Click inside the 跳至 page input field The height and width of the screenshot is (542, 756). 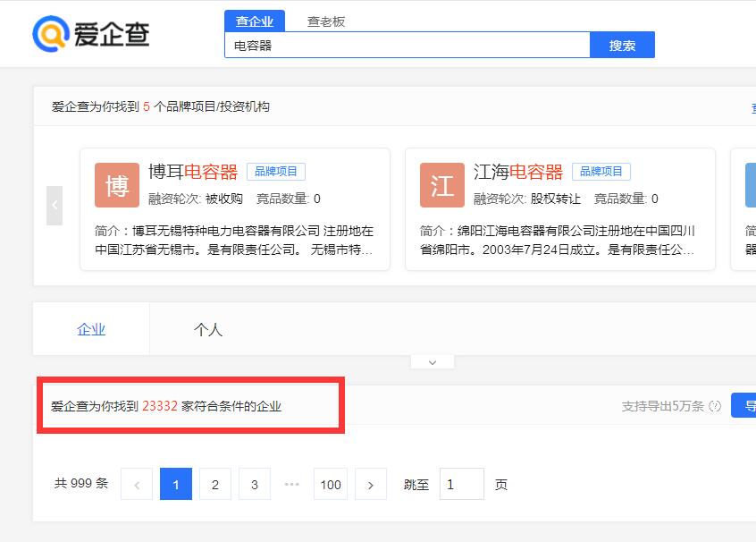(461, 484)
